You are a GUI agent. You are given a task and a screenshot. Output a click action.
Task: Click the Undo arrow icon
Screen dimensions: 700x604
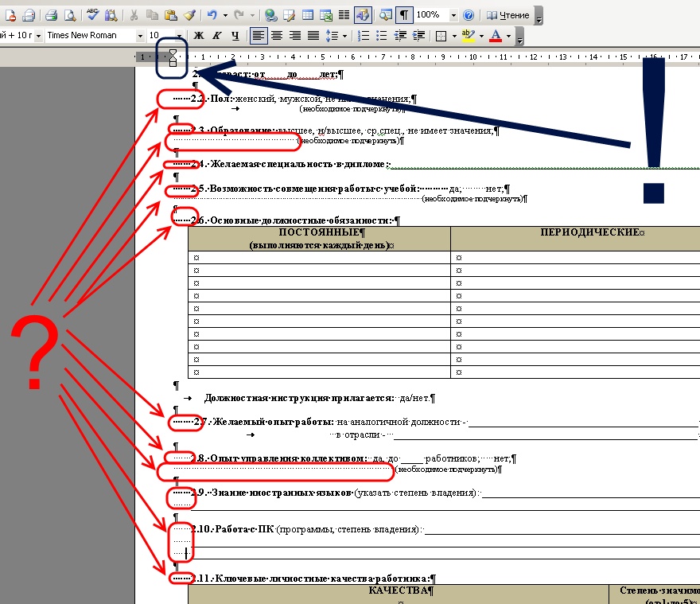212,15
